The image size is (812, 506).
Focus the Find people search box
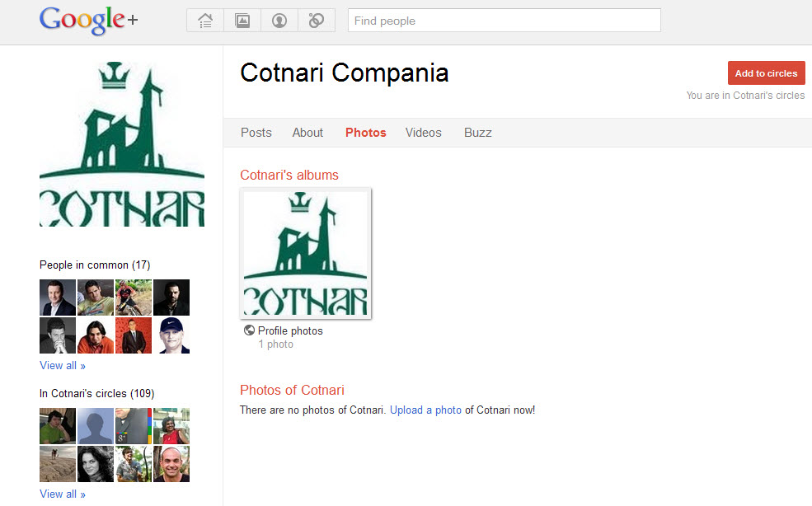pyautogui.click(x=505, y=21)
